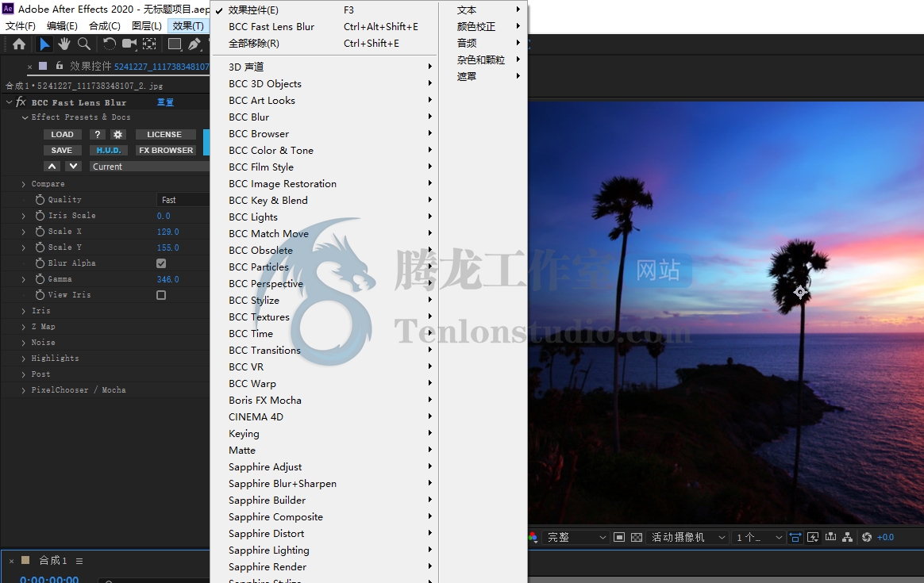Open the 图层(L) menu

pos(147,26)
